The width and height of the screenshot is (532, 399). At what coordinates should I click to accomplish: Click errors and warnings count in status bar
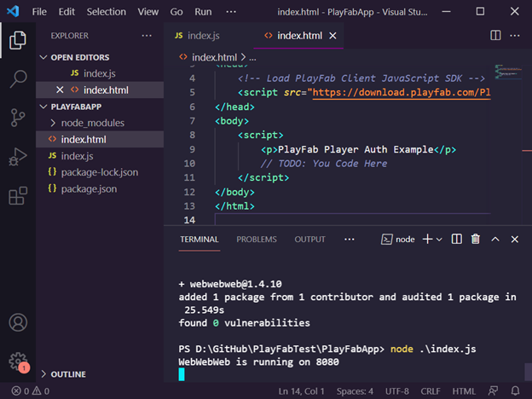(31, 391)
